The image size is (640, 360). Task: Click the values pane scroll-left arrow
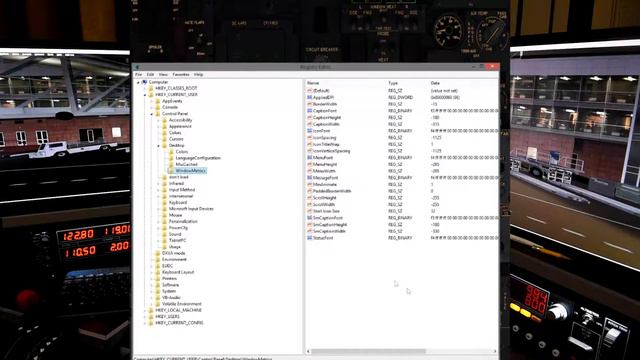tap(309, 351)
